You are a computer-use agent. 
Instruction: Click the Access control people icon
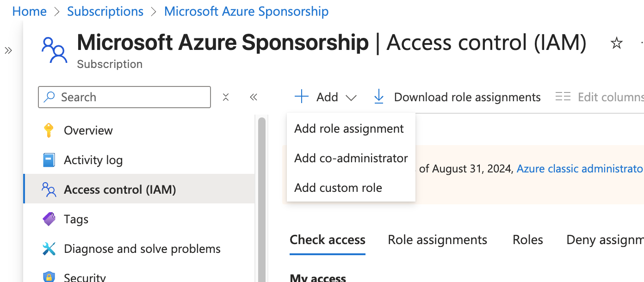[49, 190]
